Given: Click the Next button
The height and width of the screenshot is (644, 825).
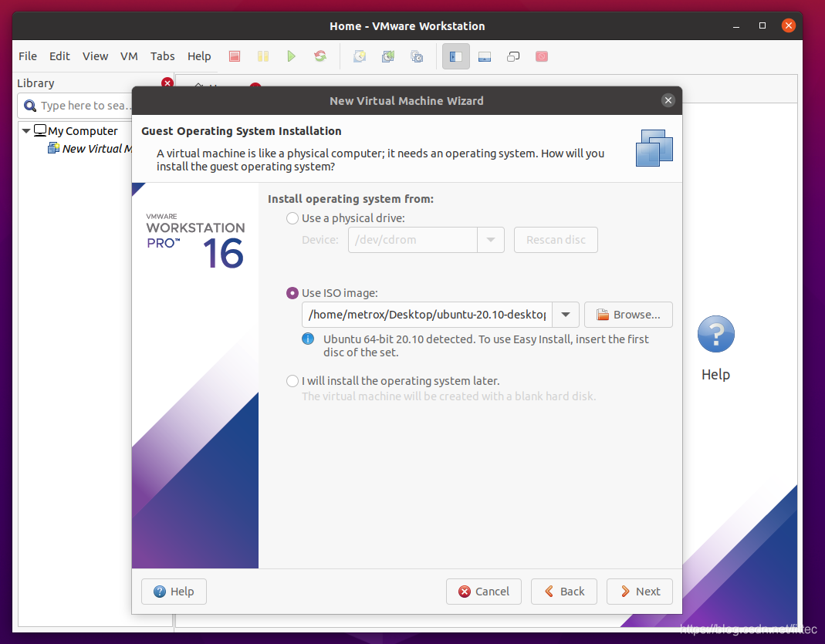Looking at the screenshot, I should (639, 592).
